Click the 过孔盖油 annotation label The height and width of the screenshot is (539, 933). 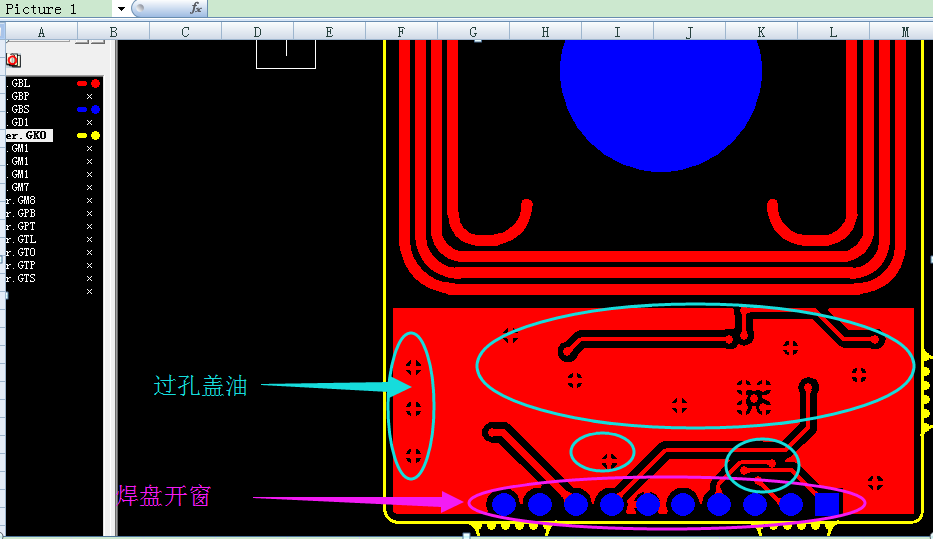click(x=200, y=386)
